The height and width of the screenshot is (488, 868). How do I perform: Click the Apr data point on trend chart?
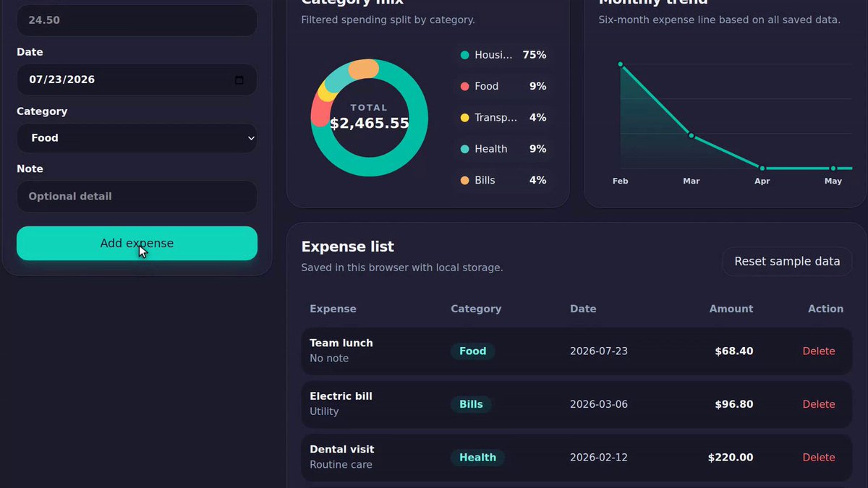[x=762, y=168]
